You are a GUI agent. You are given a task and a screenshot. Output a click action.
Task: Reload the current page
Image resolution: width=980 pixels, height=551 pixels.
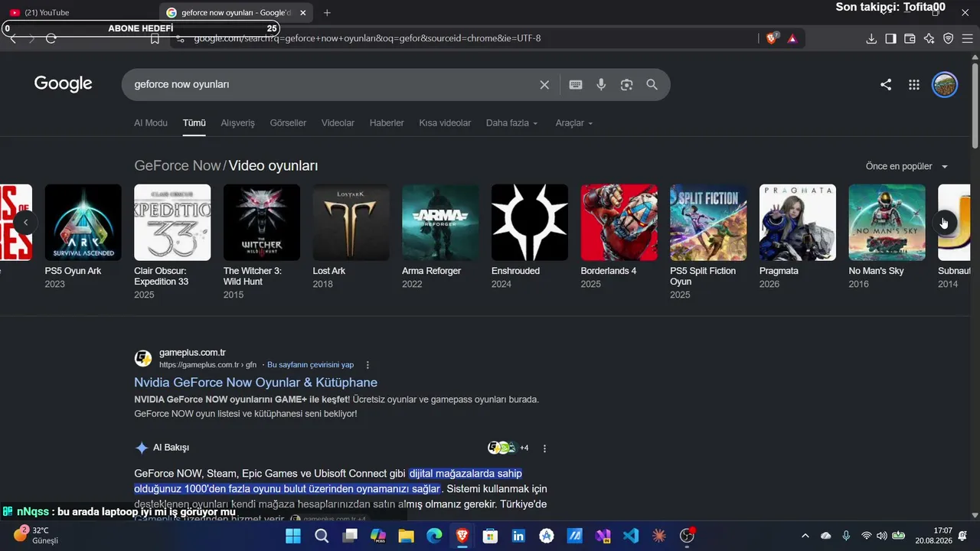point(51,38)
